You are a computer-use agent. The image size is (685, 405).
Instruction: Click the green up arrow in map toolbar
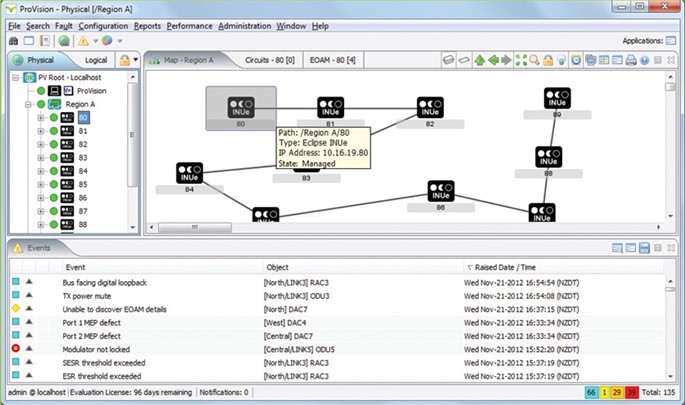pos(480,60)
